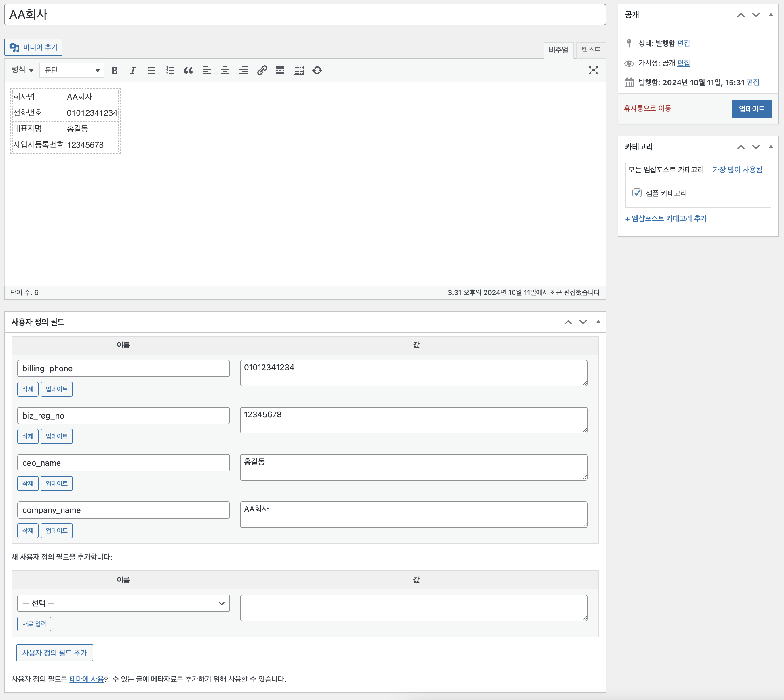Toggle bold formatting in editor toolbar

click(115, 71)
